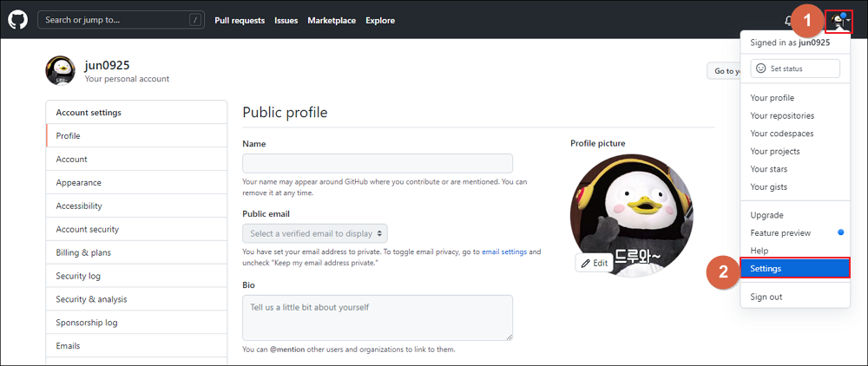Viewport: 868px width, 366px height.
Task: Click the Name text input field
Action: pos(378,164)
